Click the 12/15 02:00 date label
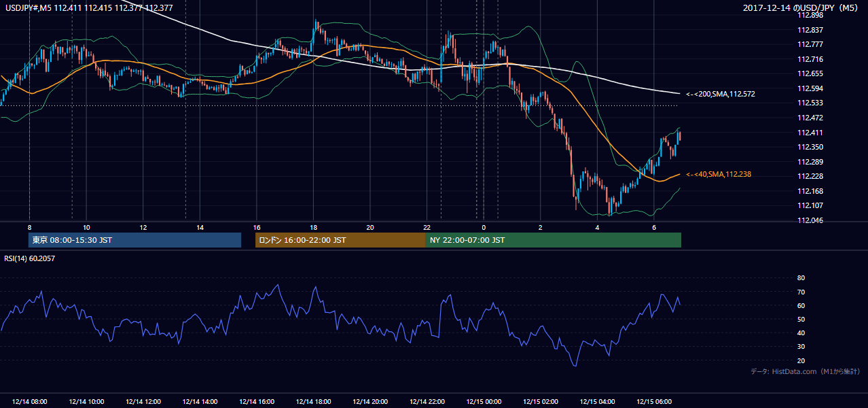The height and width of the screenshot is (408, 868). [x=540, y=402]
